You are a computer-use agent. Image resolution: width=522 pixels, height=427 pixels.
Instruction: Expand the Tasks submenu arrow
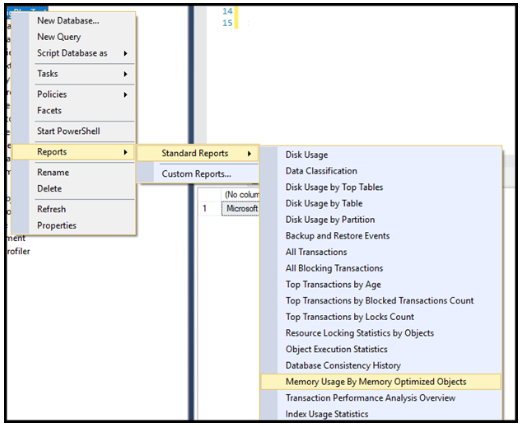click(125, 74)
